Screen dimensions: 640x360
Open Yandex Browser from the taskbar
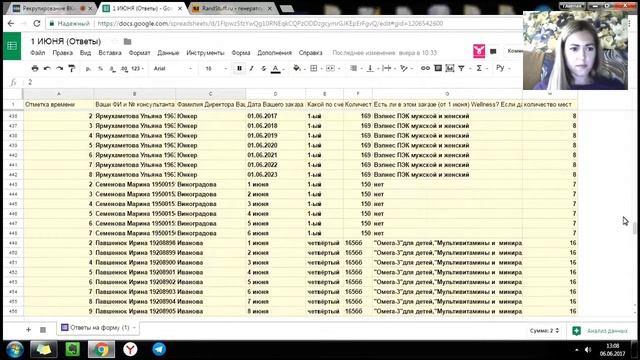click(x=130, y=349)
